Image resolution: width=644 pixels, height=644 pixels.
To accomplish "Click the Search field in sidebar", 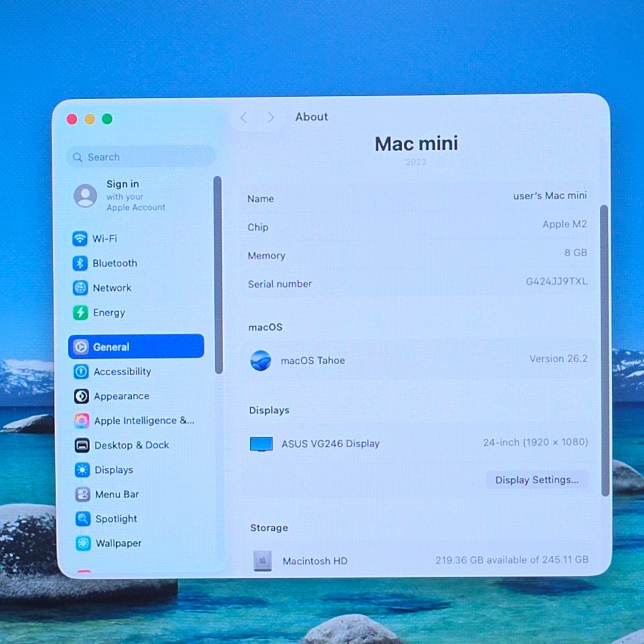I will click(141, 157).
